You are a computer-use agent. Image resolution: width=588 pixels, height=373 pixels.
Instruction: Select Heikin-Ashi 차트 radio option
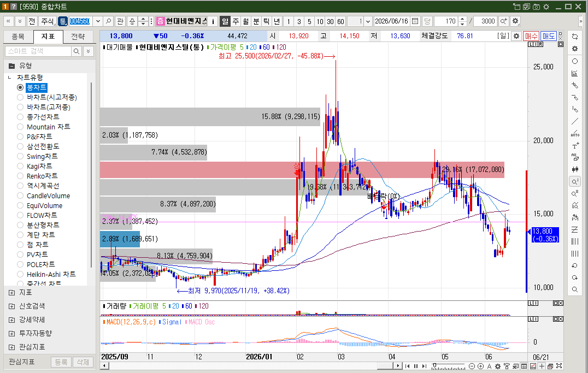(20, 274)
